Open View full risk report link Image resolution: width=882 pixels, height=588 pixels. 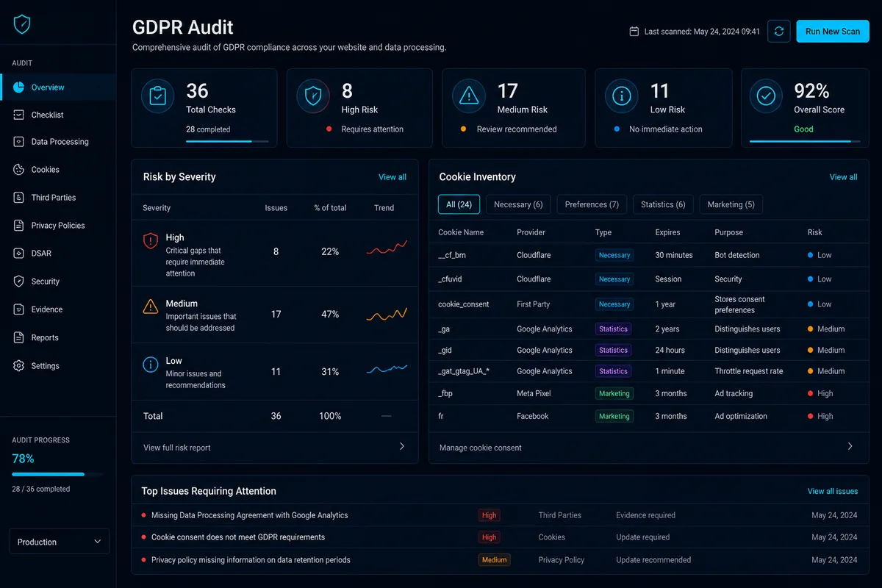[x=177, y=448]
